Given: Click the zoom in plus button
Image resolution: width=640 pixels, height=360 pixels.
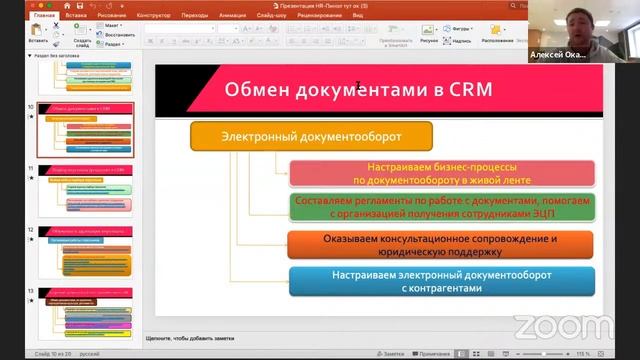Looking at the screenshot, I should point(568,354).
